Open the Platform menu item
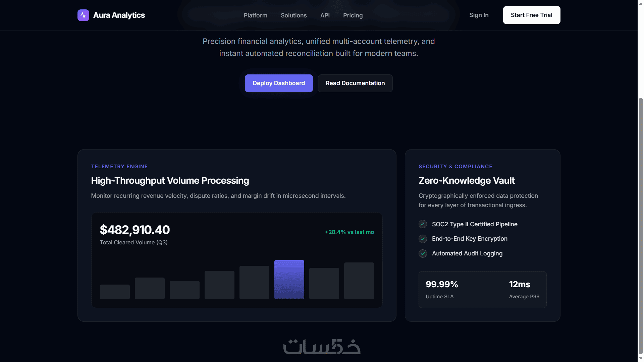This screenshot has height=362, width=644. coord(255,15)
